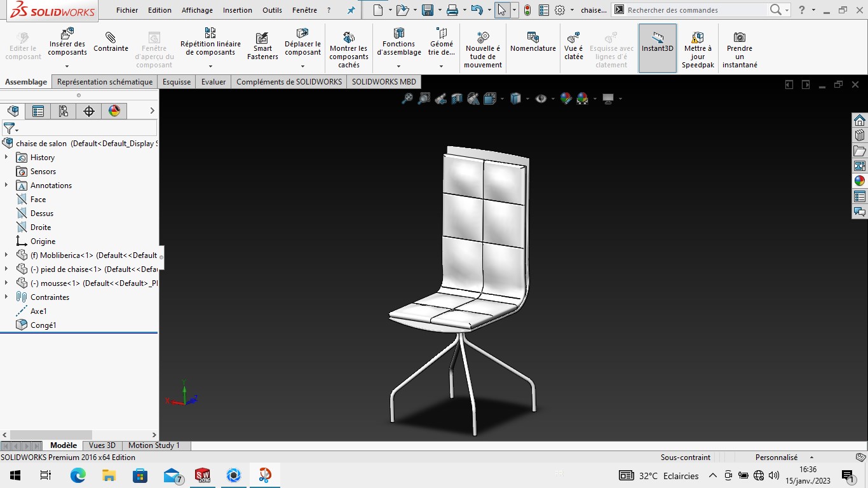Select the Face plane
This screenshot has height=488, width=868.
(38, 200)
